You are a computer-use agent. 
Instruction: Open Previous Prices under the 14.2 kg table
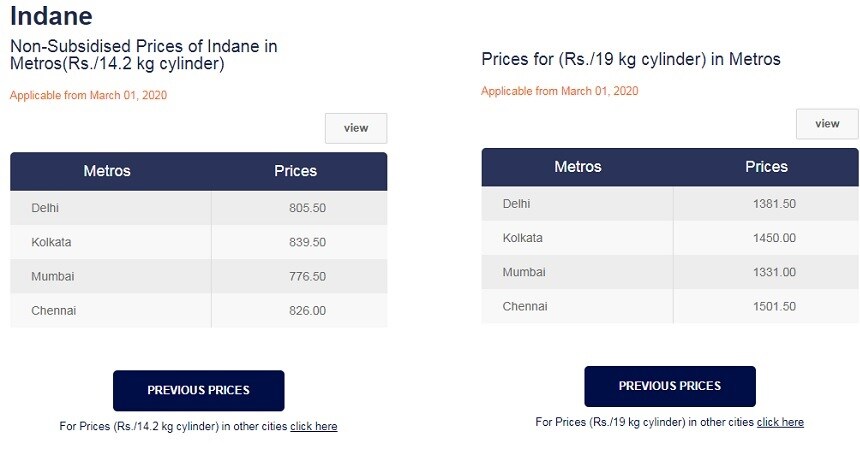(x=198, y=390)
